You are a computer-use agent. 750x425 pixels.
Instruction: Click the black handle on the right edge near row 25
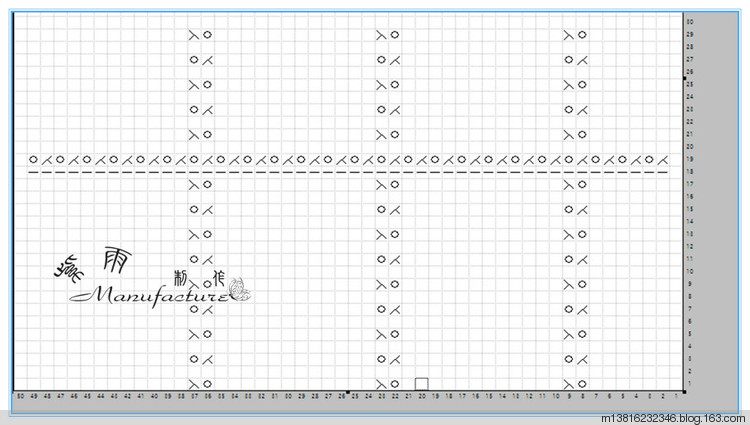[x=684, y=78]
